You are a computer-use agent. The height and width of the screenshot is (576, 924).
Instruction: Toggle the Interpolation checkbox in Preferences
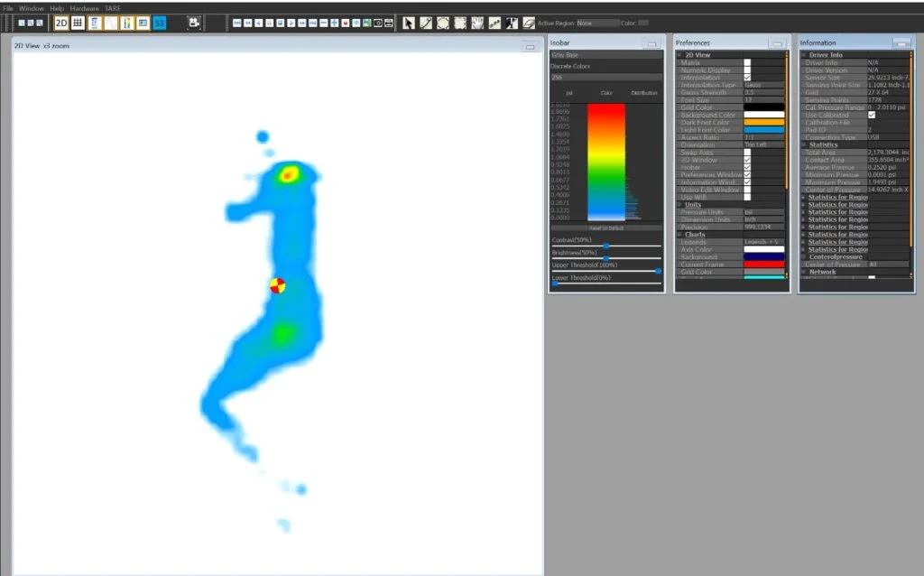(x=747, y=78)
